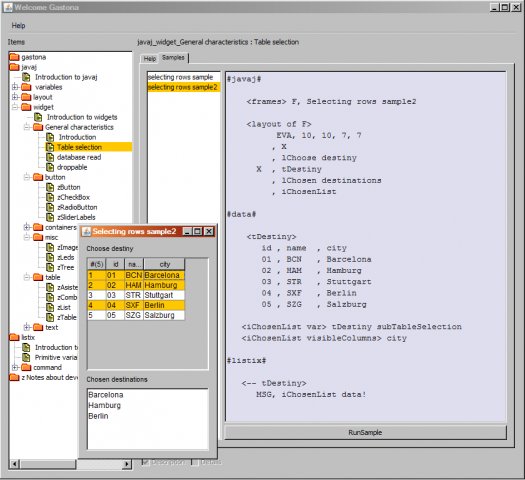
Task: Select 'selecting rows sample2' list entry
Action: coord(183,87)
